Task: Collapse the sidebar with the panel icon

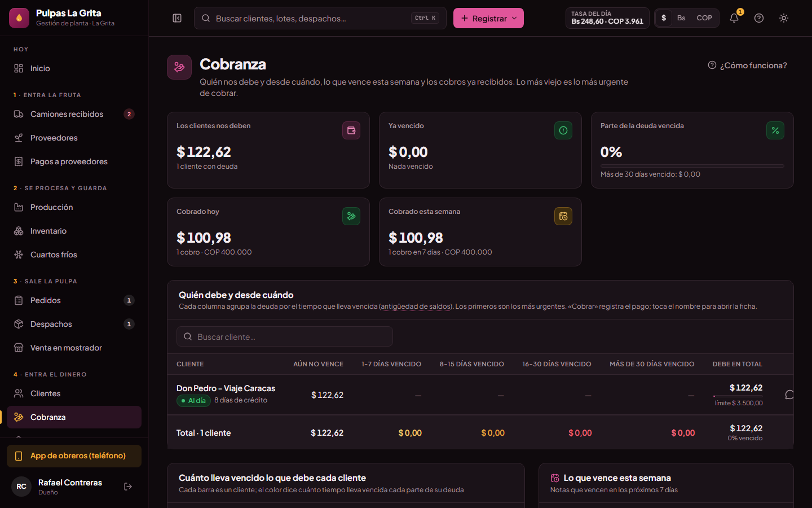Action: tap(177, 18)
